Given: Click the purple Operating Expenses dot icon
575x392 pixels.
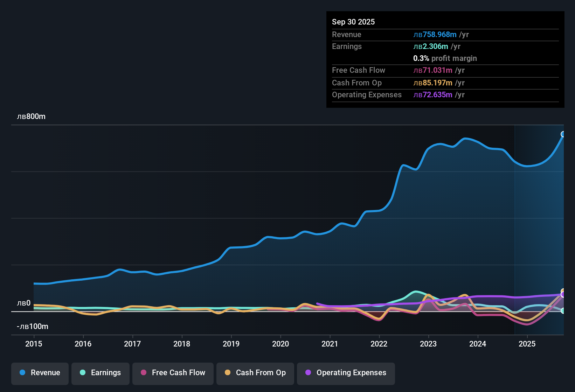Looking at the screenshot, I should (x=308, y=373).
